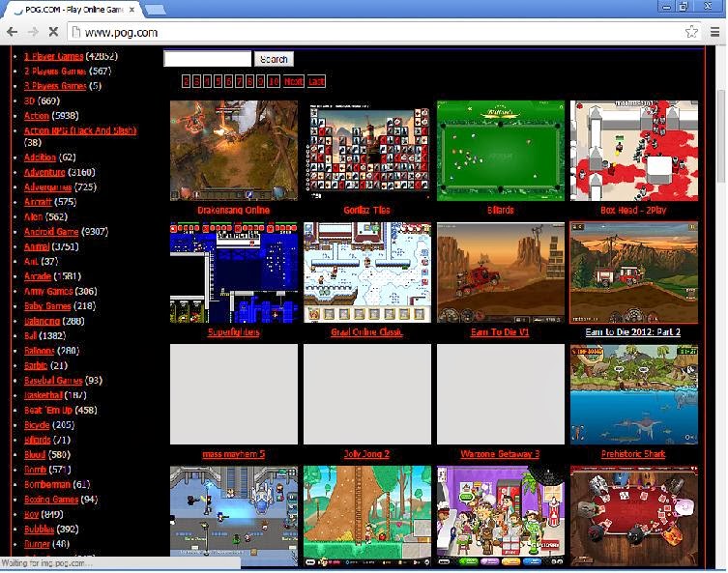Open the Adventure category link
This screenshot has width=728, height=573.
pyautogui.click(x=44, y=172)
